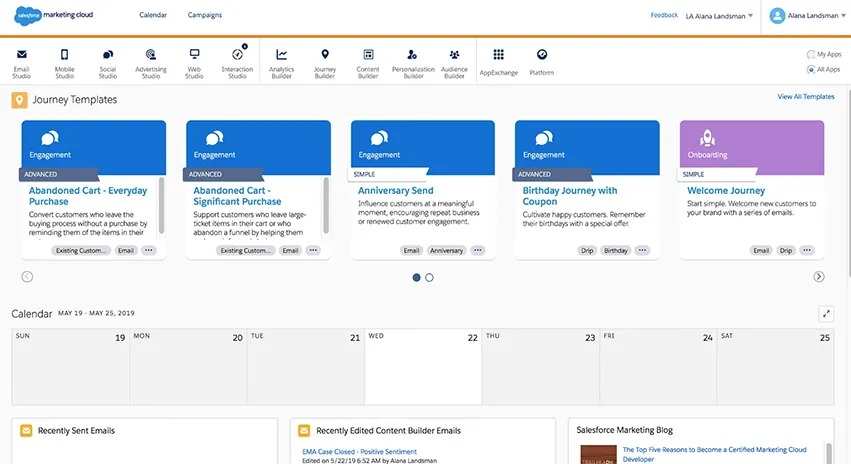Screen dimensions: 851x464
Task: Select the My Apps radio button
Action: (811, 54)
